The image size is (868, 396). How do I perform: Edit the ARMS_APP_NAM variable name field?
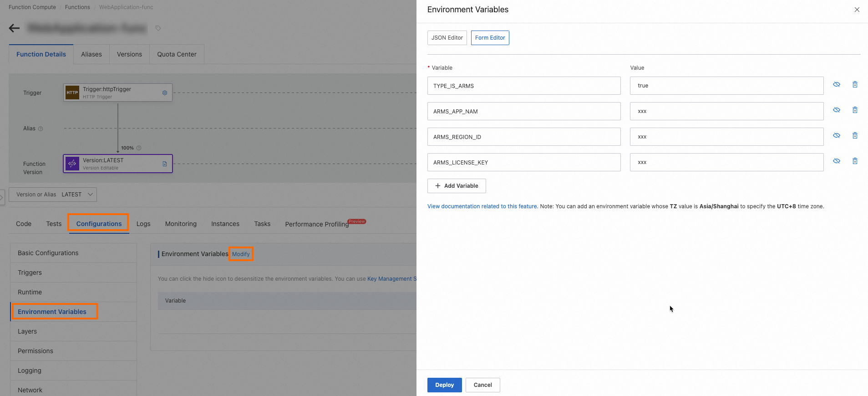[524, 111]
